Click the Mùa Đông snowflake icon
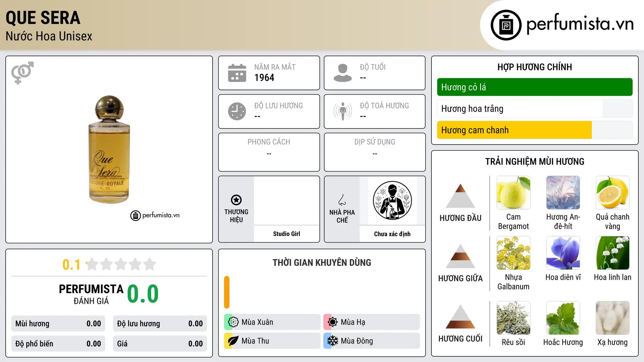Screen dimensions: 644x362 point(333,341)
